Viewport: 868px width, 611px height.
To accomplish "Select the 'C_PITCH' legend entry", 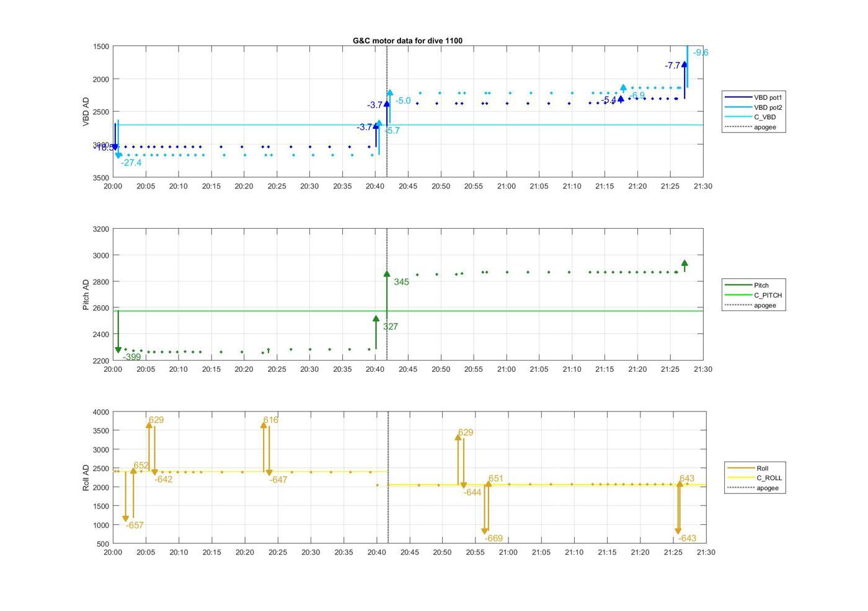I will click(x=753, y=295).
